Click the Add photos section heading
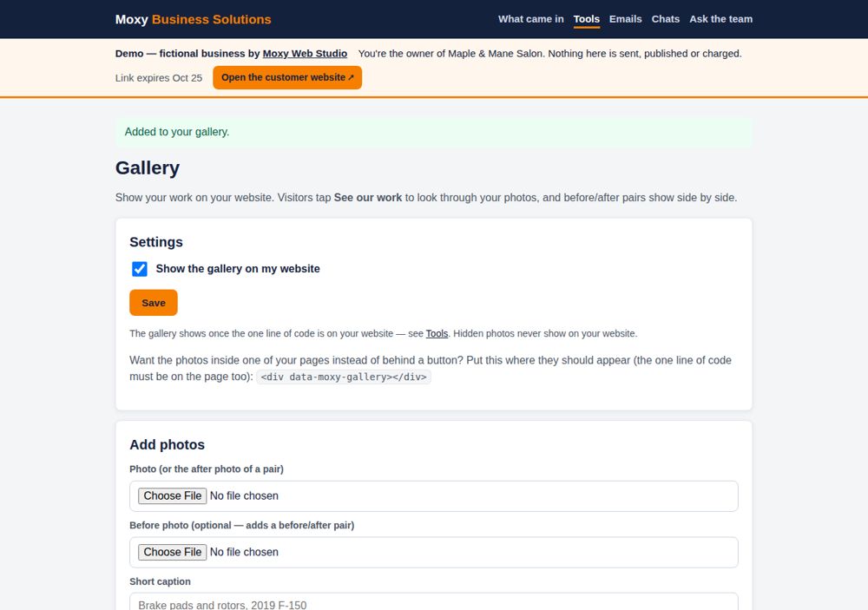Image resolution: width=868 pixels, height=610 pixels. pos(168,444)
